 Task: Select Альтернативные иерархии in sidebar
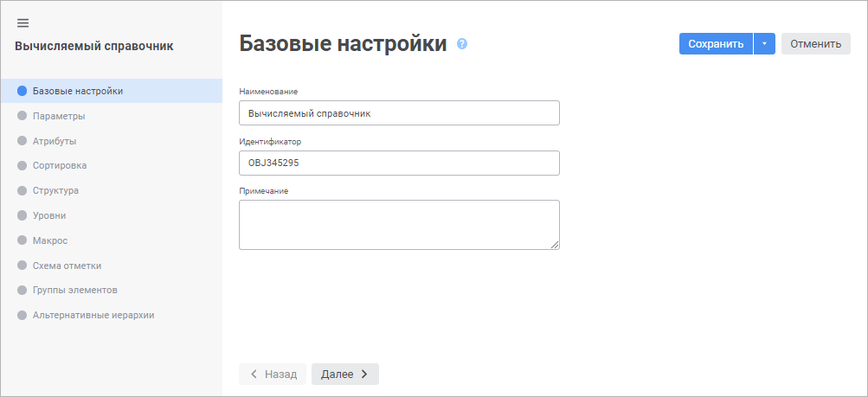tap(93, 315)
